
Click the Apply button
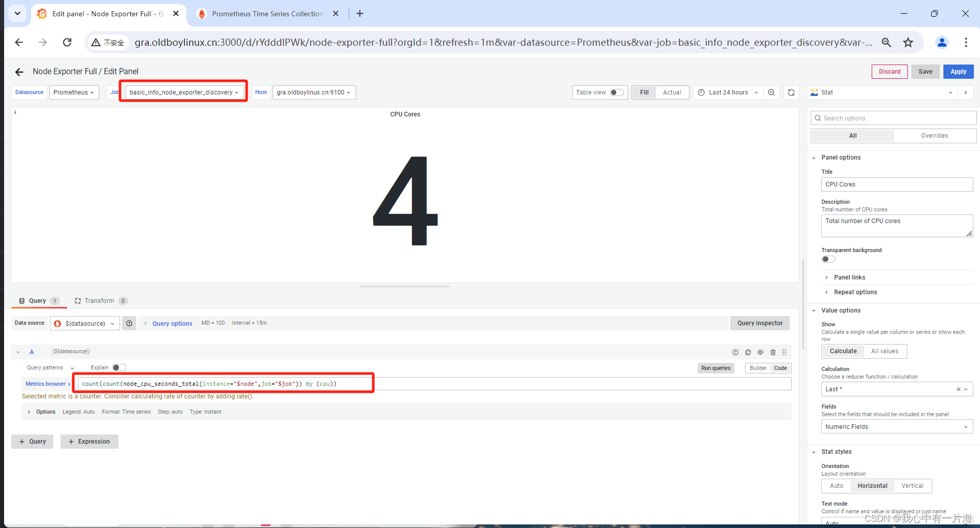point(958,72)
